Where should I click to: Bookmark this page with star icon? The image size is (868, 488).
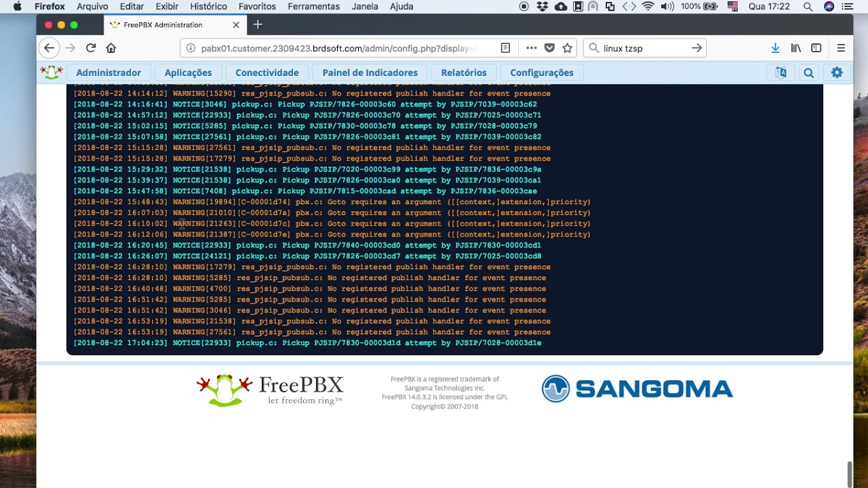point(568,48)
